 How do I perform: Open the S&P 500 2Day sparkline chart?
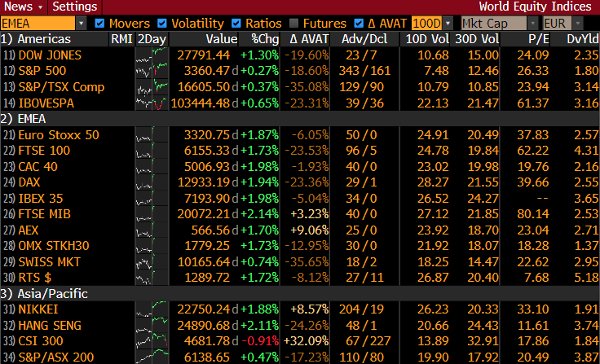(152, 71)
